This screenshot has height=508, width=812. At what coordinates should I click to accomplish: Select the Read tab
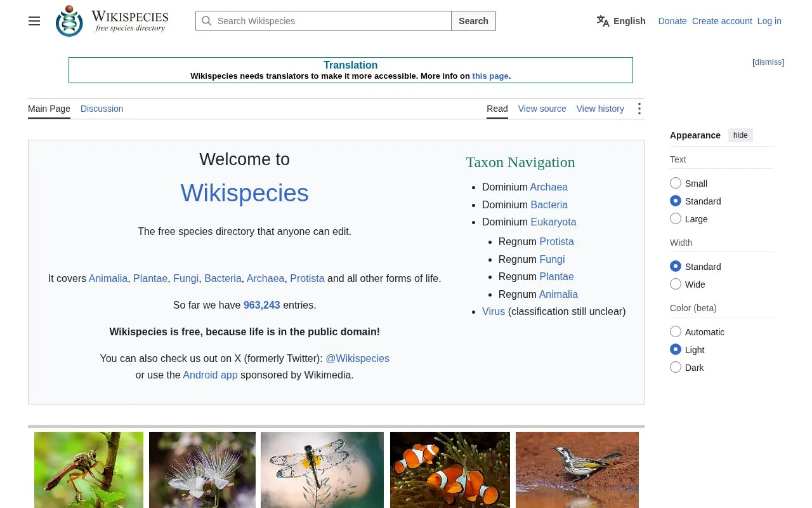[497, 109]
